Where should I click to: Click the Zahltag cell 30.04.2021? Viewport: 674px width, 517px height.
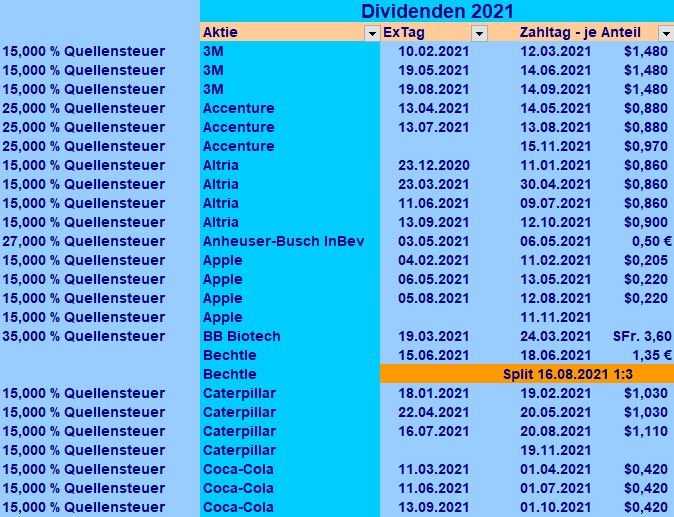555,184
